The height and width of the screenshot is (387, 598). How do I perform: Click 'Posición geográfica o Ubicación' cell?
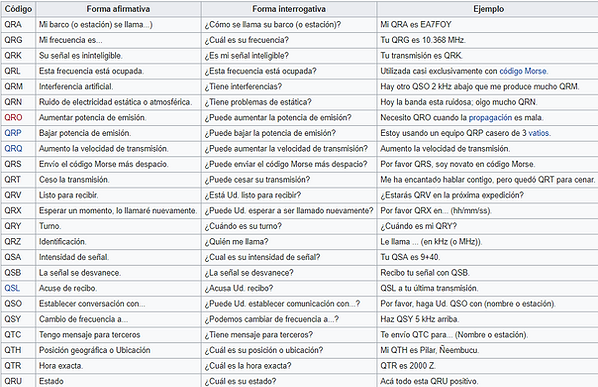click(118, 350)
